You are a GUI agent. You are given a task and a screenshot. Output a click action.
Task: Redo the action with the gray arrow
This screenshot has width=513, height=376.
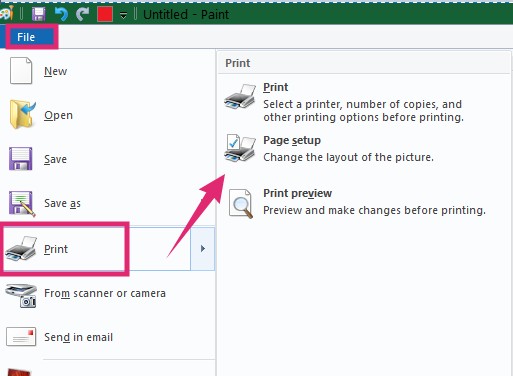(83, 14)
